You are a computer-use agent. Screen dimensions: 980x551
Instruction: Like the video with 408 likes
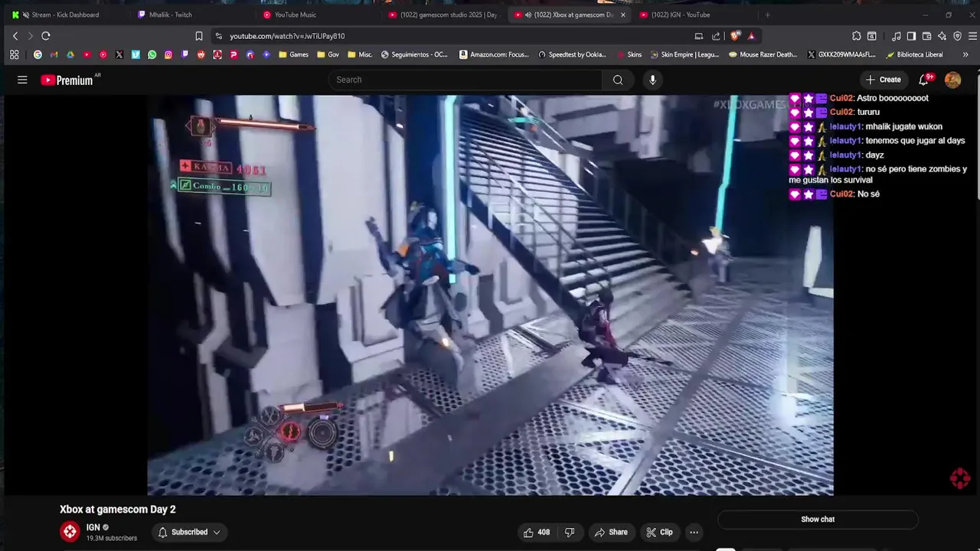[x=537, y=532]
